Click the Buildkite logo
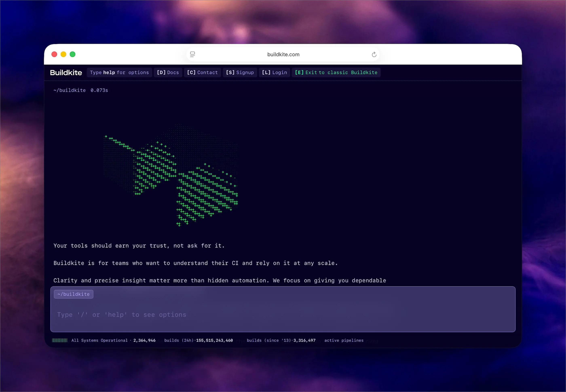566x392 pixels. pyautogui.click(x=66, y=73)
